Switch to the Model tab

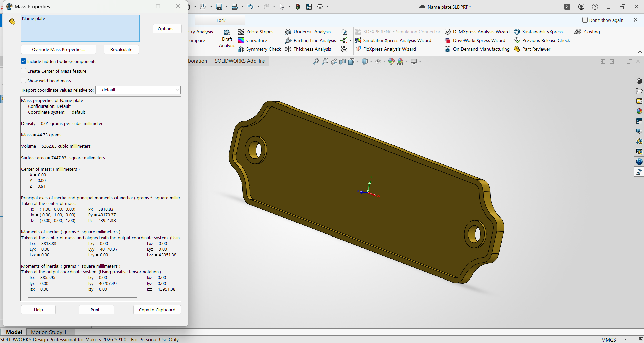coord(14,332)
